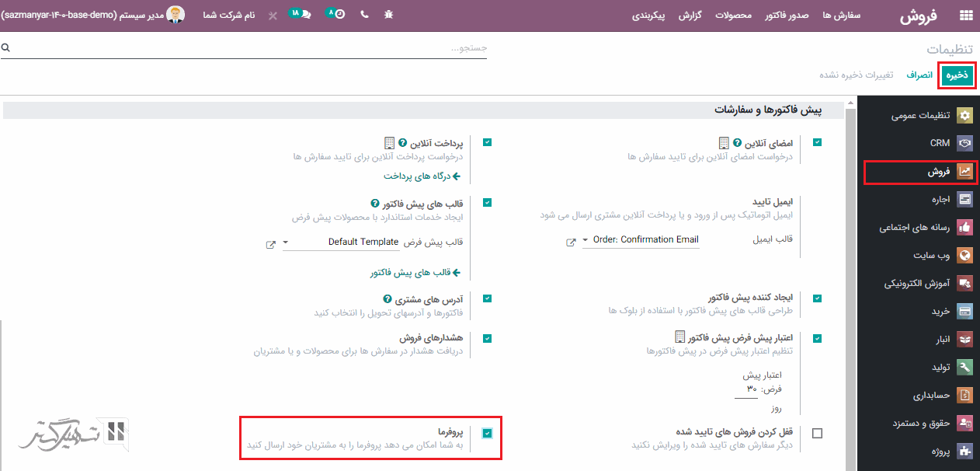This screenshot has height=471, width=980.
Task: Uncheck the پروفرما checkbox
Action: (487, 434)
